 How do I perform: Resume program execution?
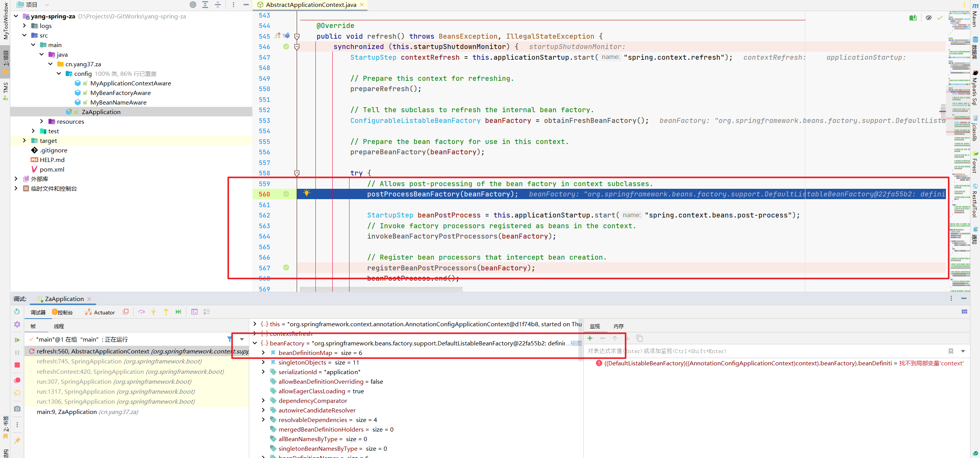[17, 340]
